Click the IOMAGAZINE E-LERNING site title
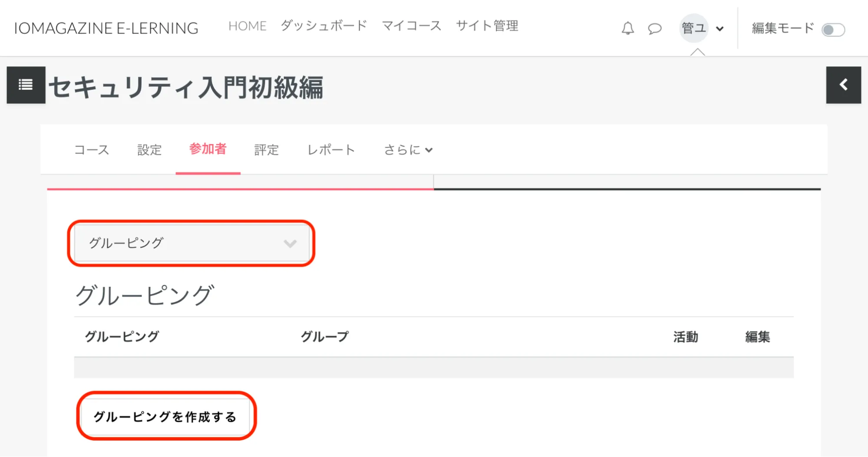This screenshot has height=457, width=868. point(106,28)
